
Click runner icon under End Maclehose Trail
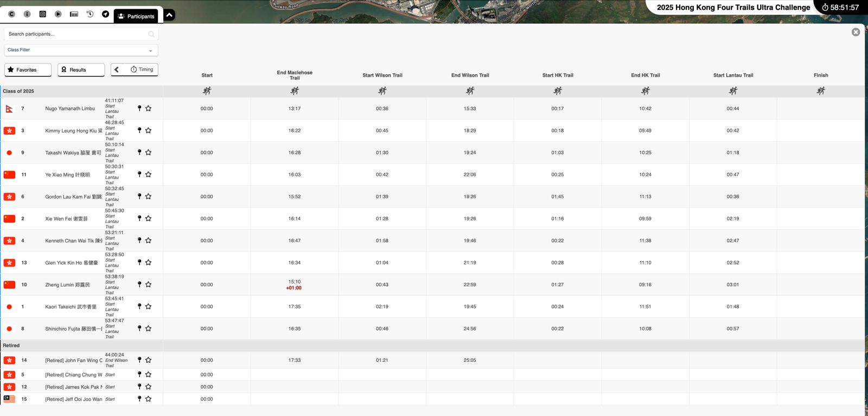[x=295, y=91]
